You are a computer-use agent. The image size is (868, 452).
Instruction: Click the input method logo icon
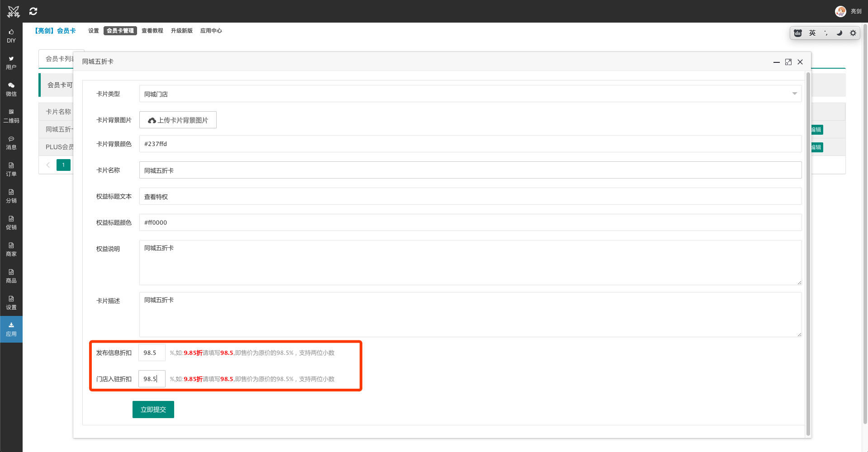click(798, 33)
